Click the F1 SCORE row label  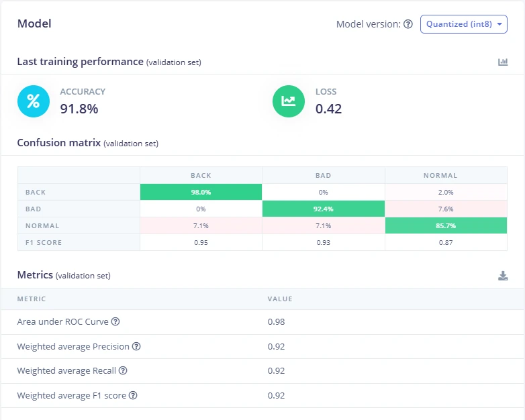(44, 242)
